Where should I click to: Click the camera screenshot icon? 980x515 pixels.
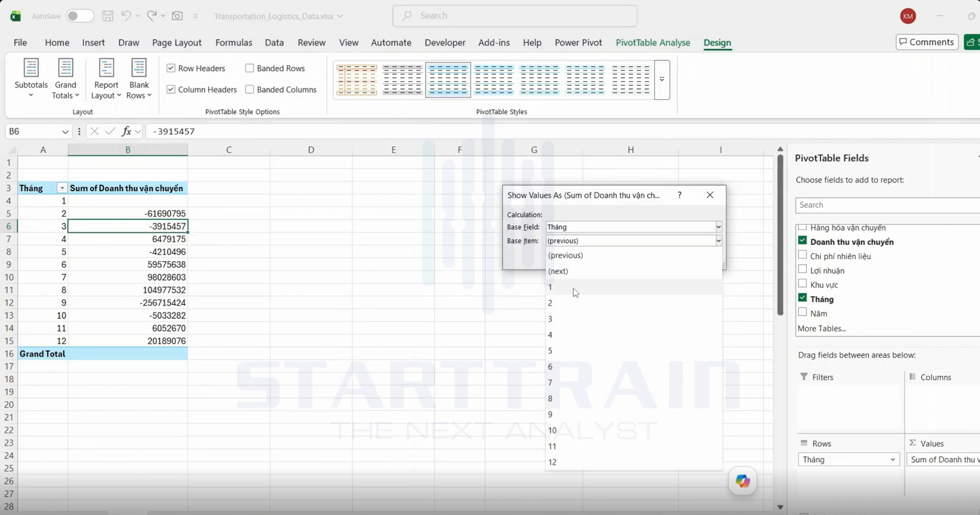(x=177, y=16)
